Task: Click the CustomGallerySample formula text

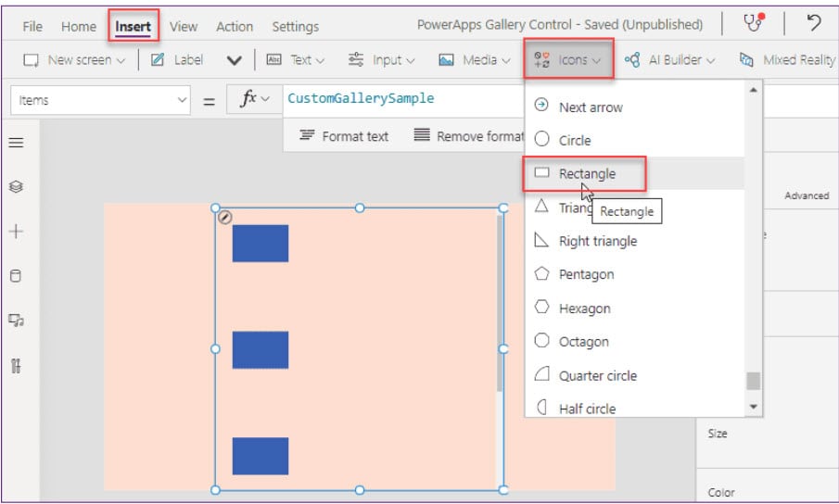Action: pos(361,98)
